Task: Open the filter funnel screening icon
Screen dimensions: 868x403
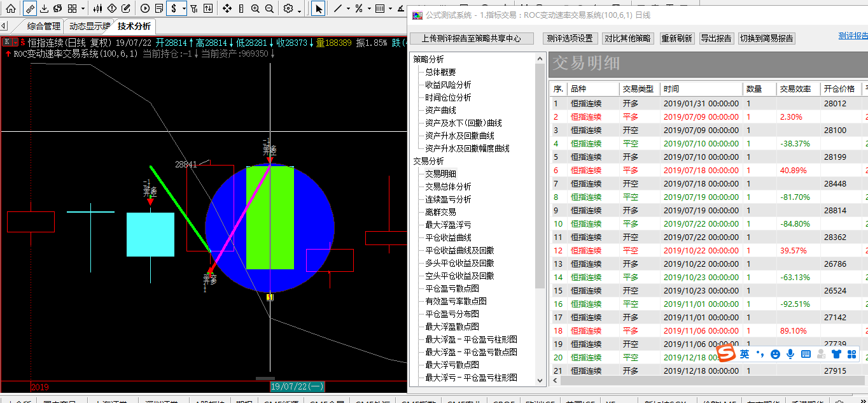Action: point(194,8)
